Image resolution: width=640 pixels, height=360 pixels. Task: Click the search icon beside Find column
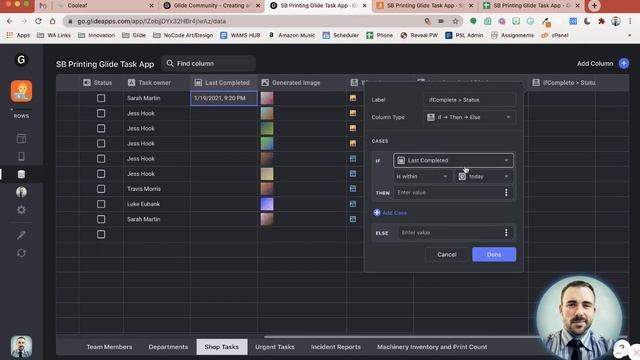click(170, 64)
